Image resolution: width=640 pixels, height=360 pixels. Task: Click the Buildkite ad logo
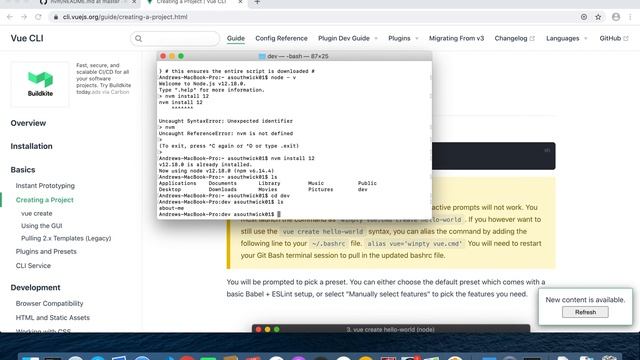[x=40, y=84]
